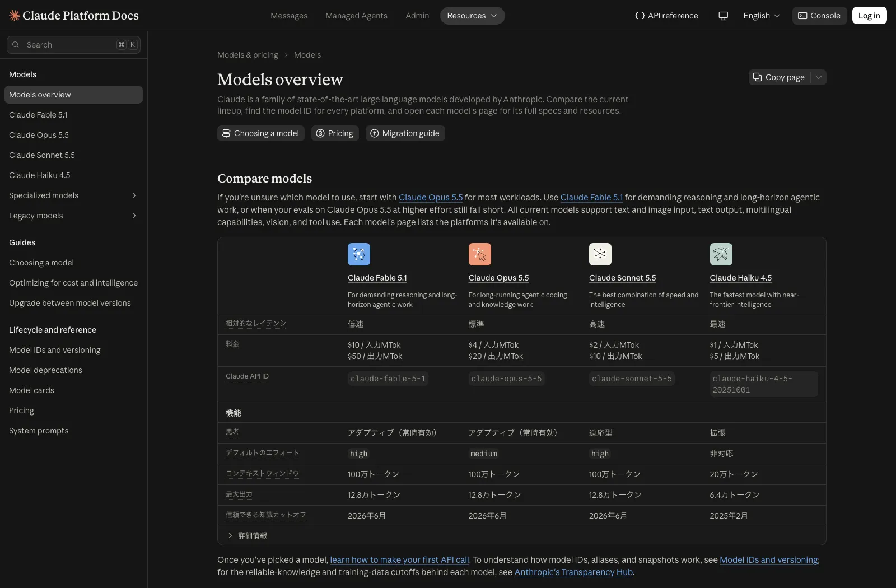Expand the Legacy models sidebar section
896x588 pixels.
(73, 216)
